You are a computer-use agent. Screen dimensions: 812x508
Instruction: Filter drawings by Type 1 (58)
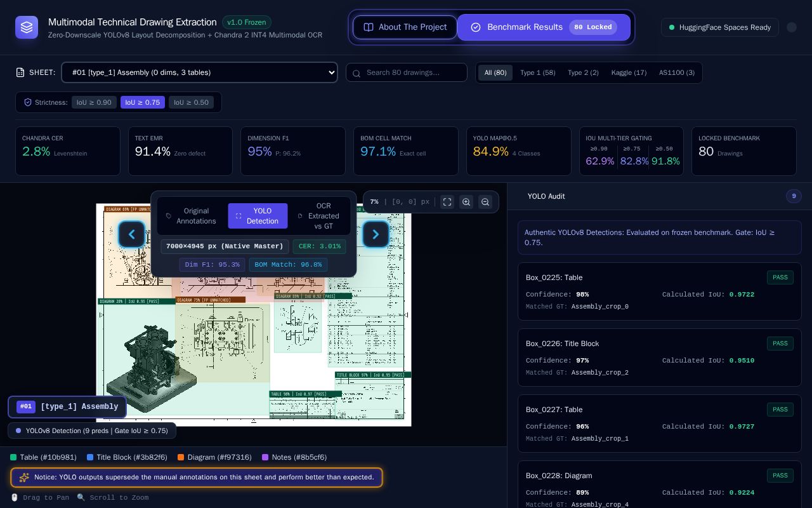point(538,72)
